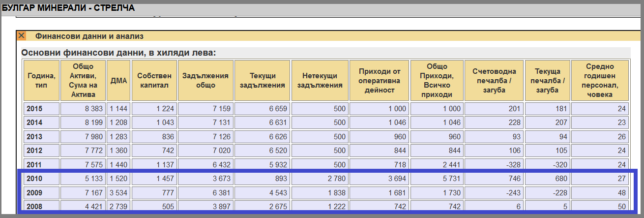Select the 2010 year row cell
Screen dimensions: 644x218
[x=41, y=178]
